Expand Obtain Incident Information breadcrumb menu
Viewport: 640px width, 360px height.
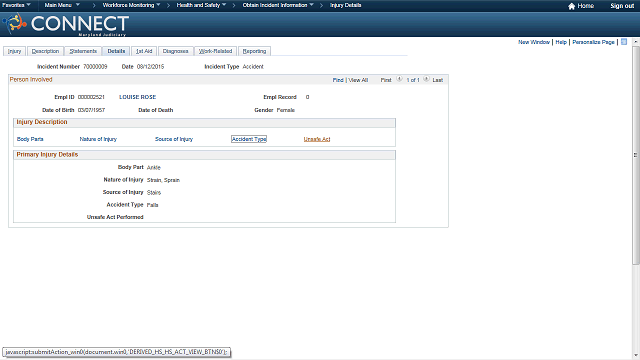pyautogui.click(x=278, y=5)
